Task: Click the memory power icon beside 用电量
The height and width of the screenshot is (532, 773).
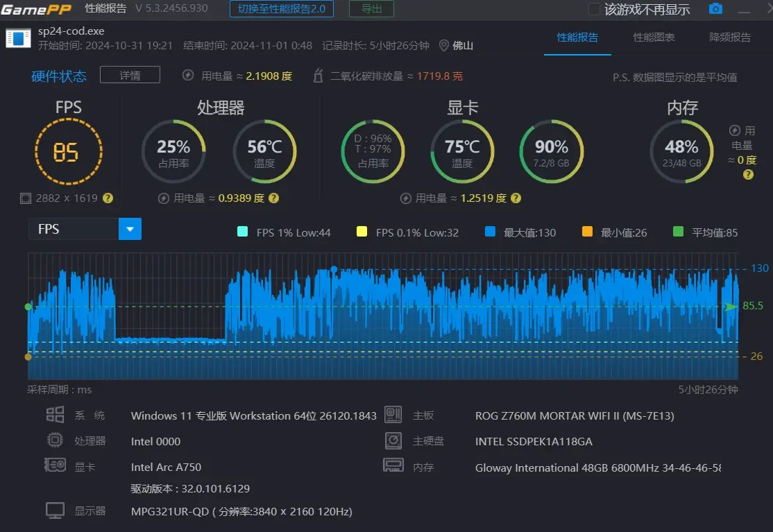Action: click(x=735, y=130)
